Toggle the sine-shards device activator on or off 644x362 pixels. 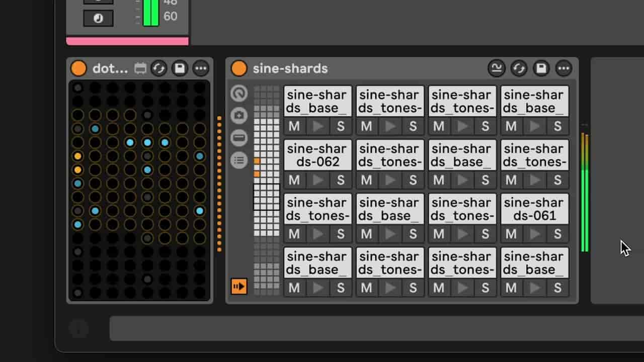pos(239,68)
